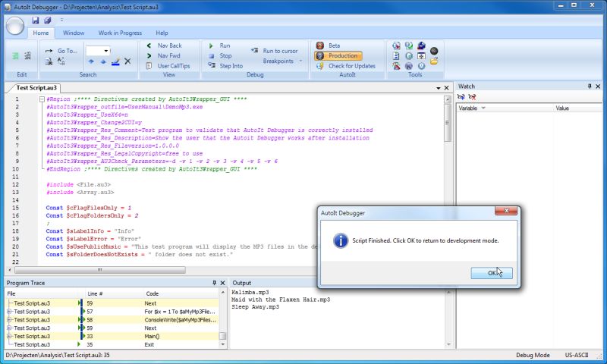Click the Save All icon in quick access toolbar
The height and width of the screenshot is (364, 607).
[x=48, y=20]
